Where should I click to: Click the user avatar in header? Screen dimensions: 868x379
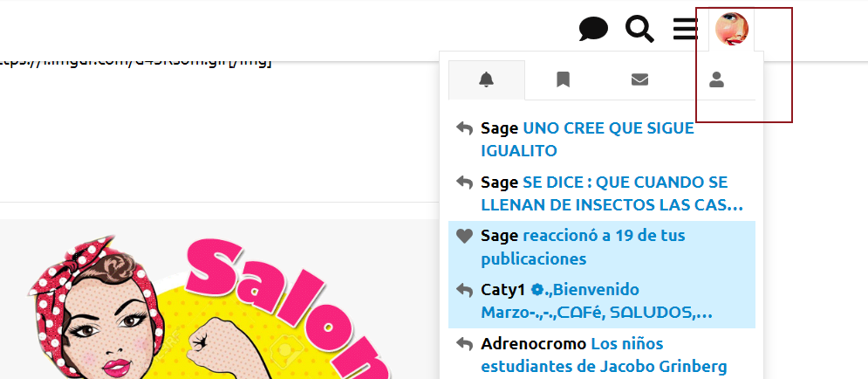coord(732,29)
